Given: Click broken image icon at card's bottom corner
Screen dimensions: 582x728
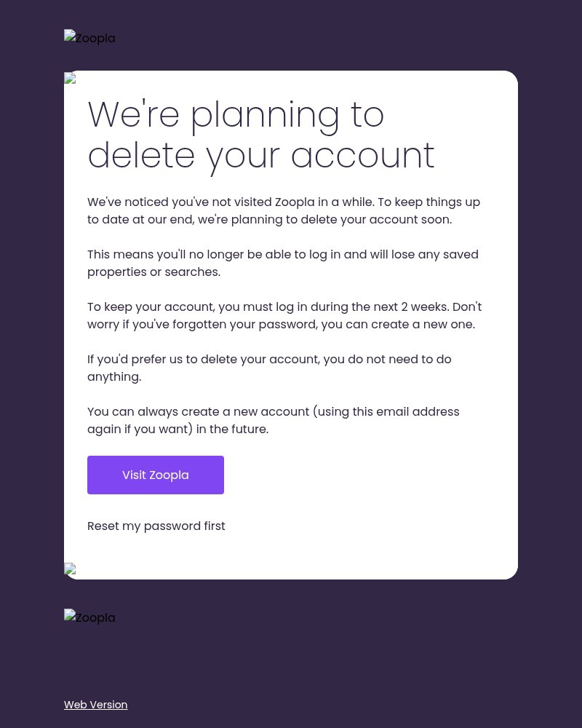Looking at the screenshot, I should (70, 569).
